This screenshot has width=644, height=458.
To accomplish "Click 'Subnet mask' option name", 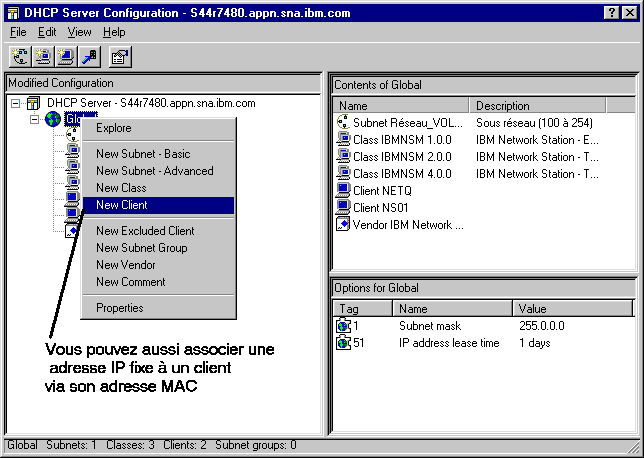I will 430,326.
